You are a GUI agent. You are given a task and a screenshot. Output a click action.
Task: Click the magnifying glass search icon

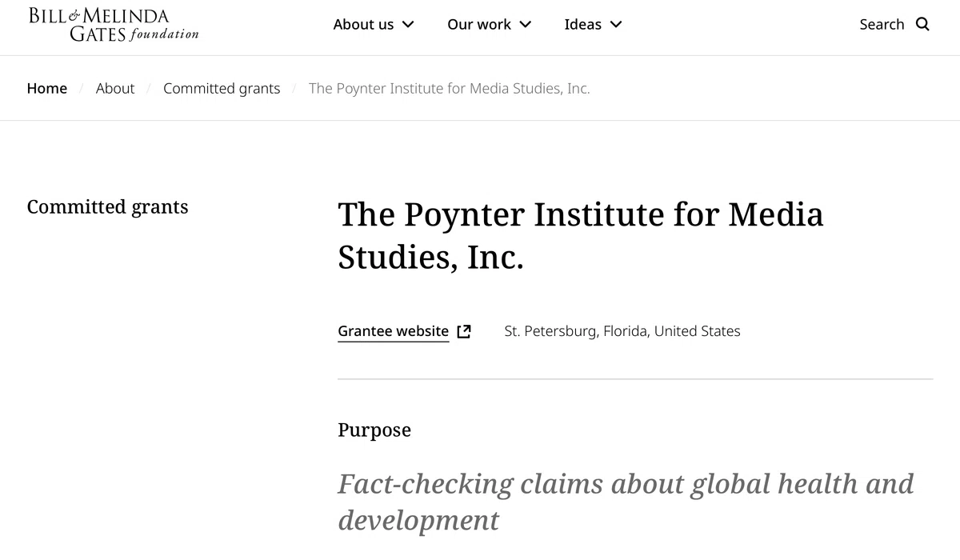922,24
